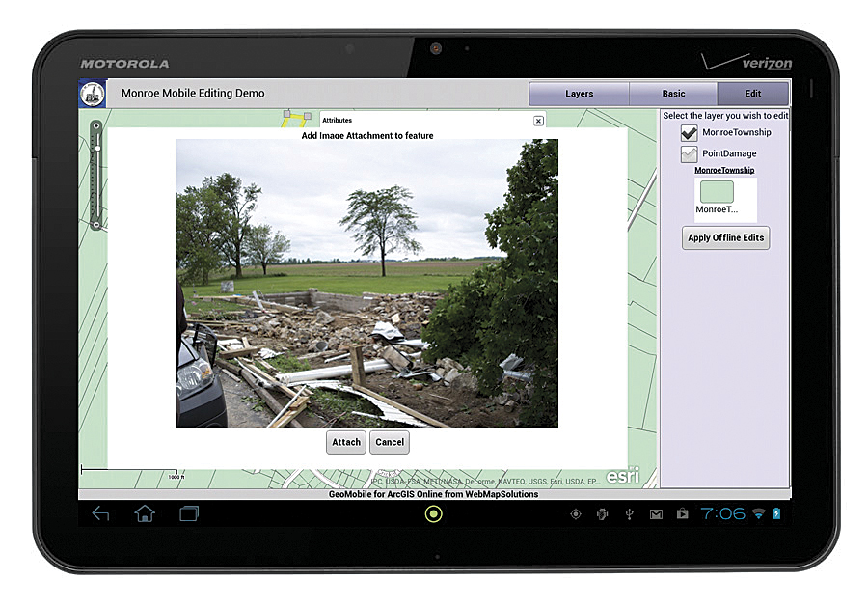The width and height of the screenshot is (868, 608).
Task: Open the Play Store notification icon
Action: click(x=683, y=513)
